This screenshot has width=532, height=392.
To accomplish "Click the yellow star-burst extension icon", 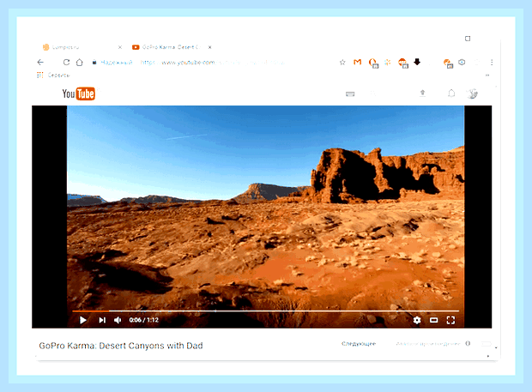I will pos(388,62).
